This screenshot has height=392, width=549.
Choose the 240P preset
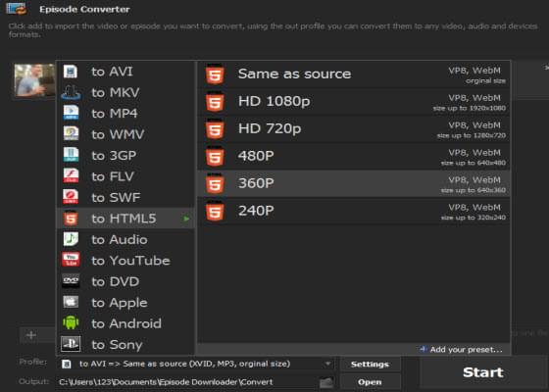[x=354, y=211]
